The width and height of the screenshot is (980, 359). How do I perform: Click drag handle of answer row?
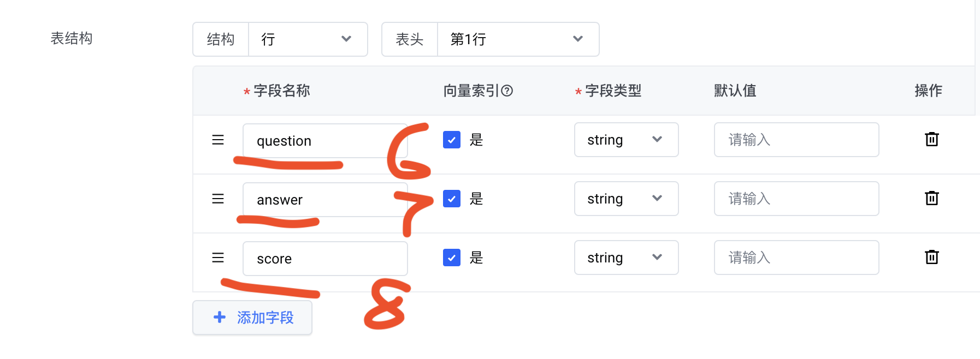[218, 199]
